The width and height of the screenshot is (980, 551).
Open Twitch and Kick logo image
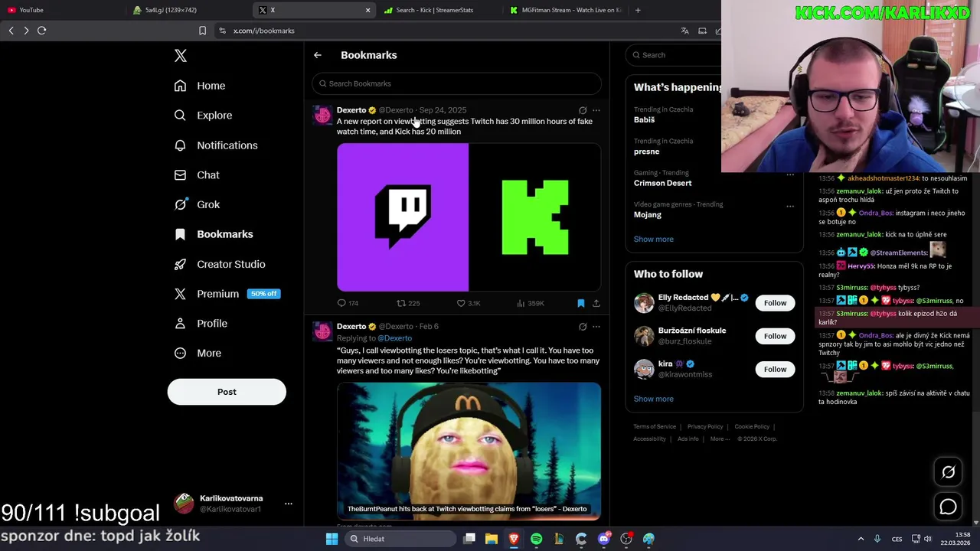[469, 217]
